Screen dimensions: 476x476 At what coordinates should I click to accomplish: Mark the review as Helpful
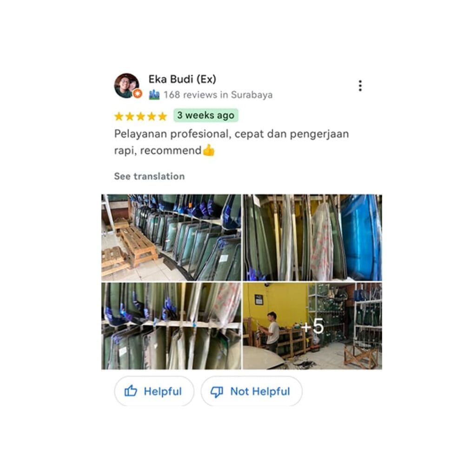pos(154,391)
